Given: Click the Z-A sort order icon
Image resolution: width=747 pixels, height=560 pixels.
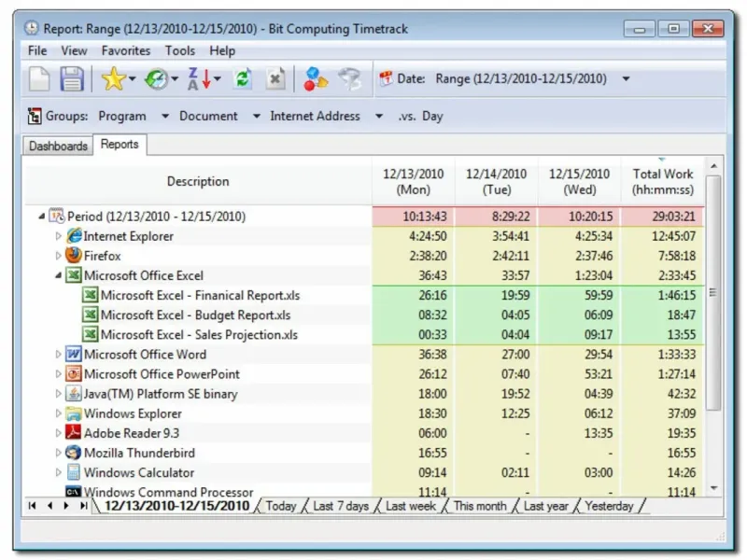Looking at the screenshot, I should point(199,79).
